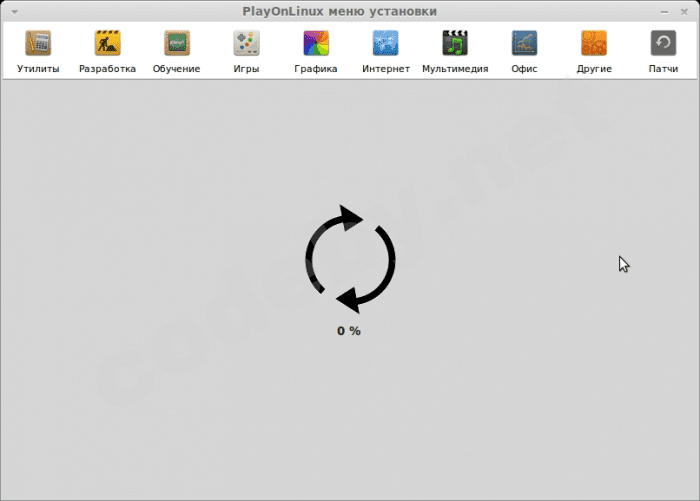
Task: Close the PlayOnLinux install window
Action: point(684,12)
